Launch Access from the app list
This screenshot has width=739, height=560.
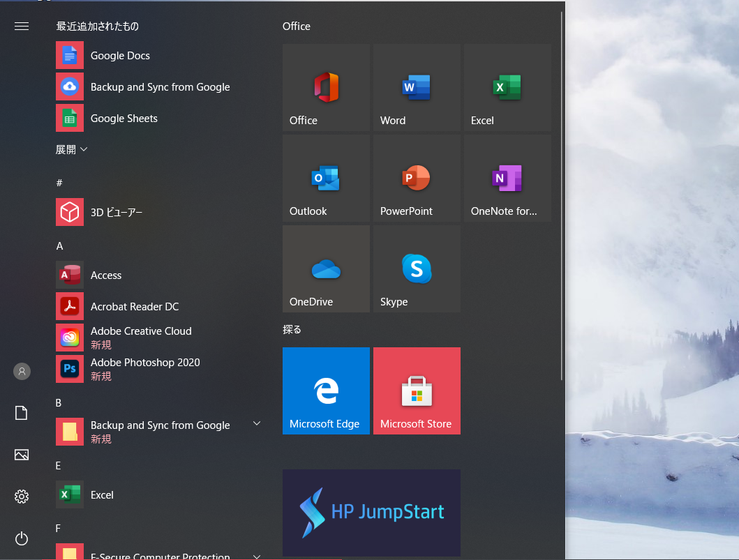[159, 275]
